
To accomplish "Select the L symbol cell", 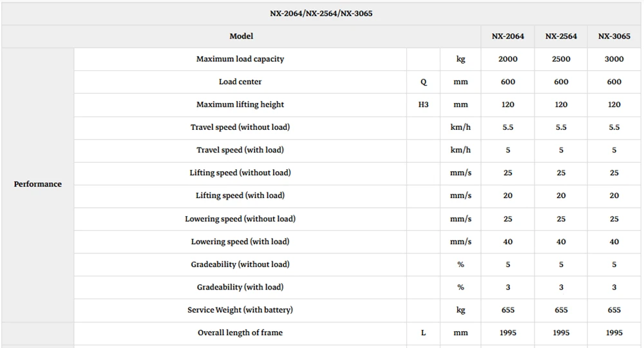I will point(424,333).
